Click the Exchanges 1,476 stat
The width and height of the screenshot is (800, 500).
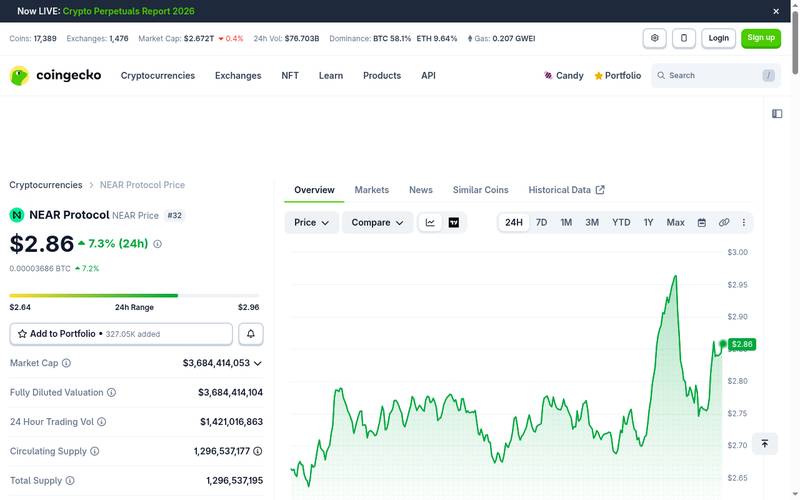97,38
